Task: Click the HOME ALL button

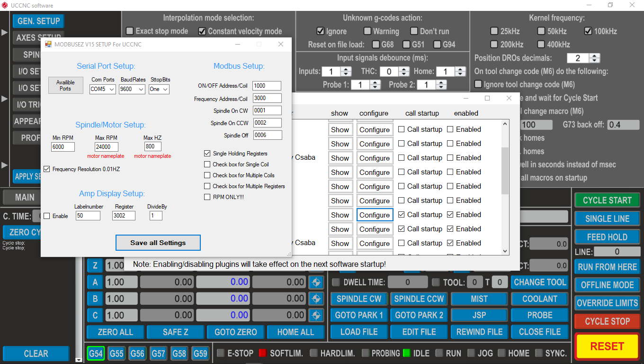Action: coord(295,332)
